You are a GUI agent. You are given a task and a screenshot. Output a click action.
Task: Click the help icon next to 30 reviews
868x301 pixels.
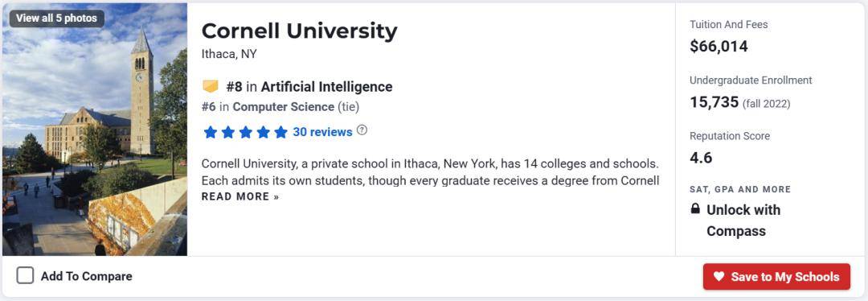pos(362,131)
